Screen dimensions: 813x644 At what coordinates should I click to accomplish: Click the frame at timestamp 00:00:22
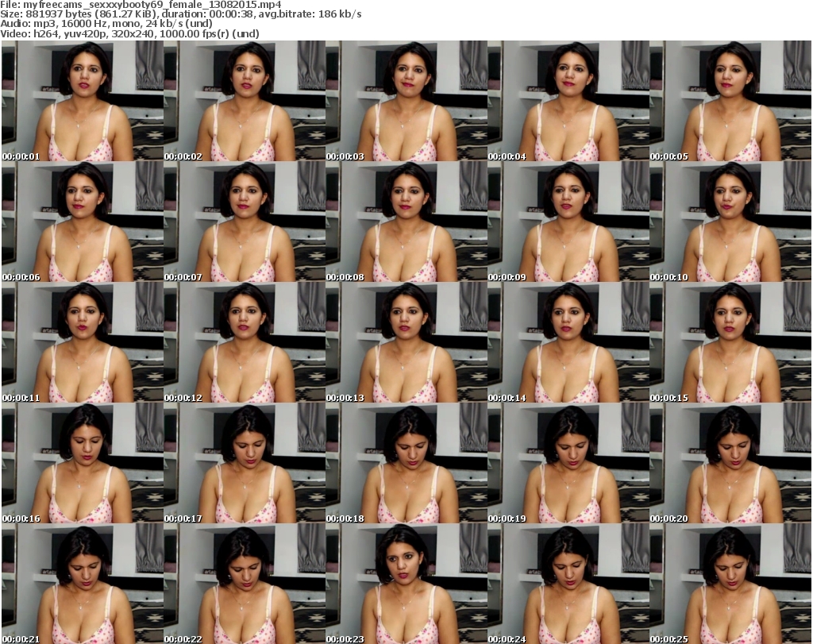click(x=245, y=584)
